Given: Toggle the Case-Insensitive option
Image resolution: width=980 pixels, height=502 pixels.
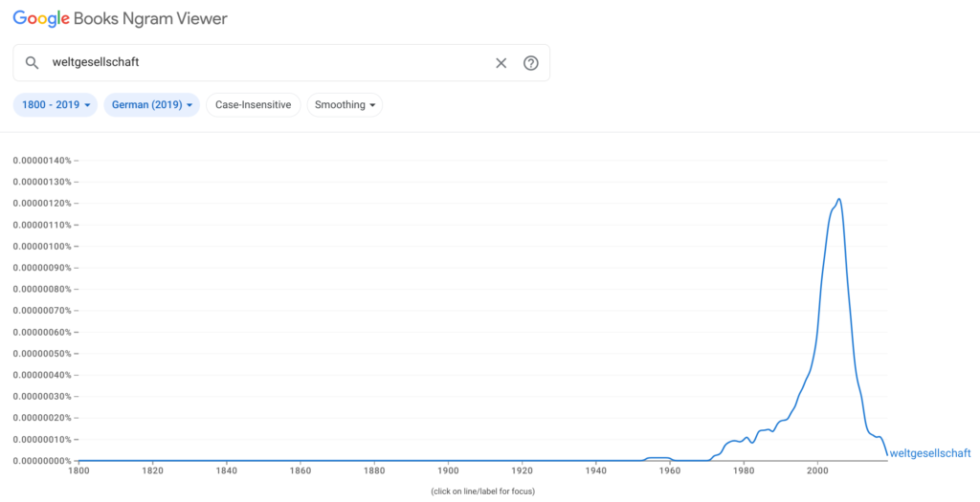Looking at the screenshot, I should coord(253,105).
